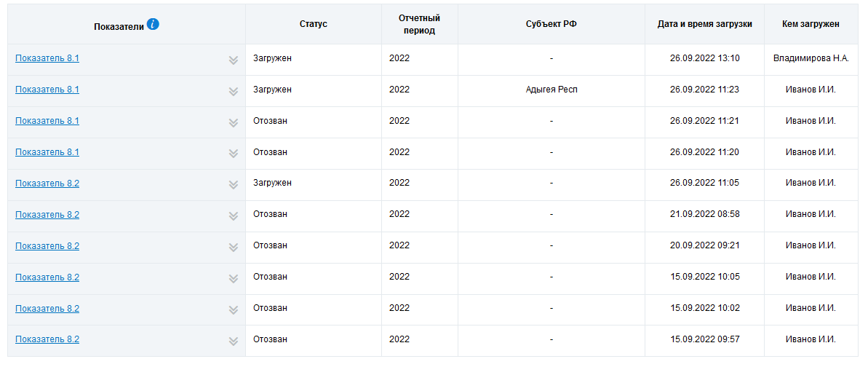Image resolution: width=868 pixels, height=367 pixels.
Task: Click the Кем загружен column header
Action: pos(811,24)
